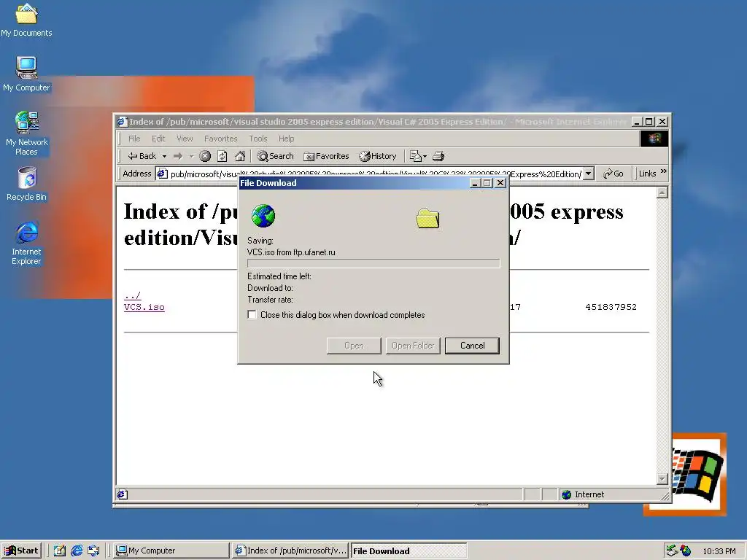Click the Stop loading icon
The image size is (747, 560).
(205, 156)
